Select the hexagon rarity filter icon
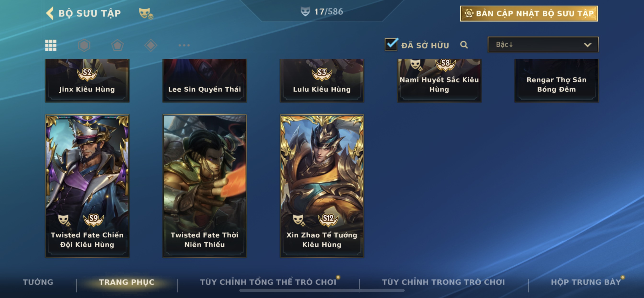Screen dimensions: 644x298 point(84,45)
